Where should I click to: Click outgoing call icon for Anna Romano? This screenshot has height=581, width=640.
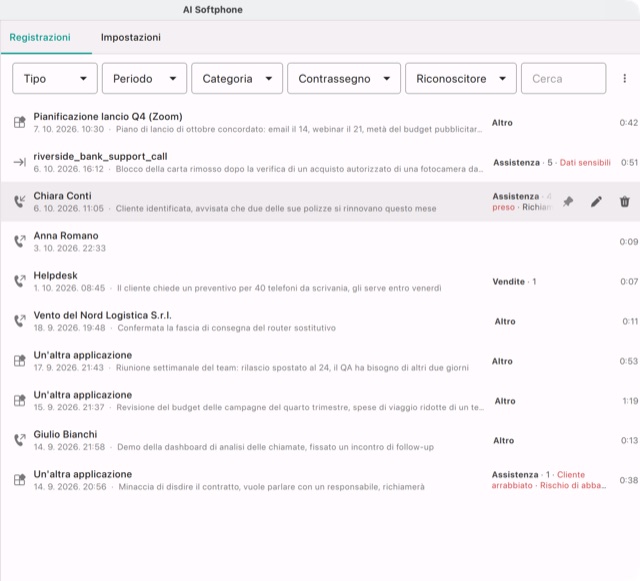(x=20, y=241)
